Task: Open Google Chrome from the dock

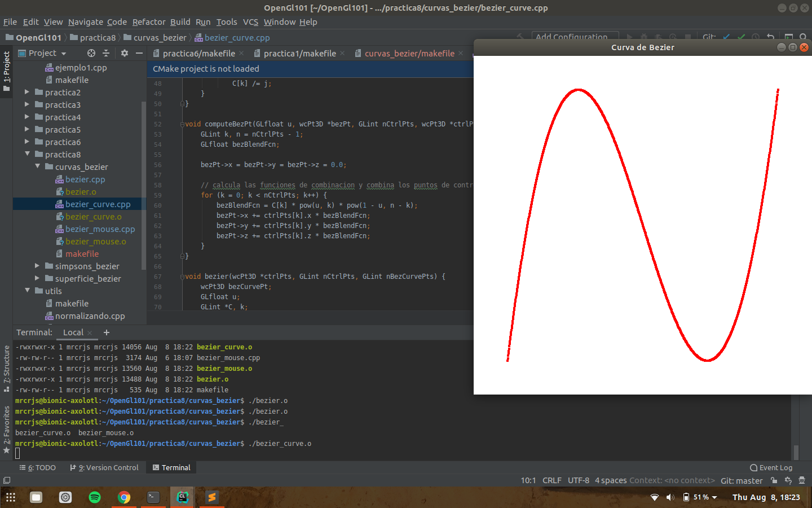Action: point(124,497)
